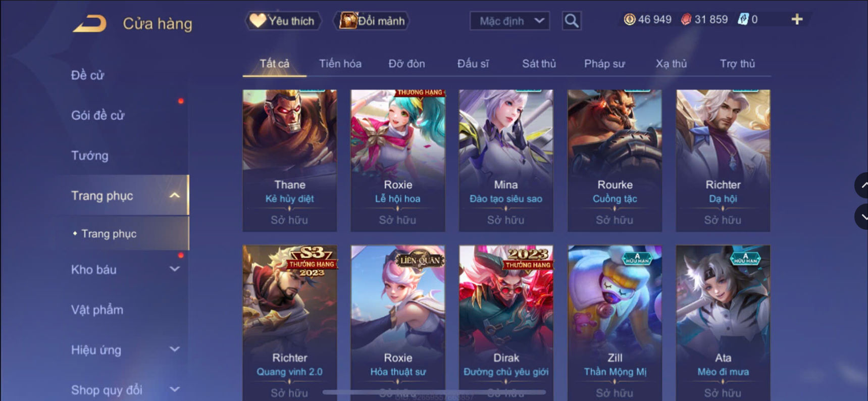
Task: Open the search magnifier icon
Action: click(572, 21)
